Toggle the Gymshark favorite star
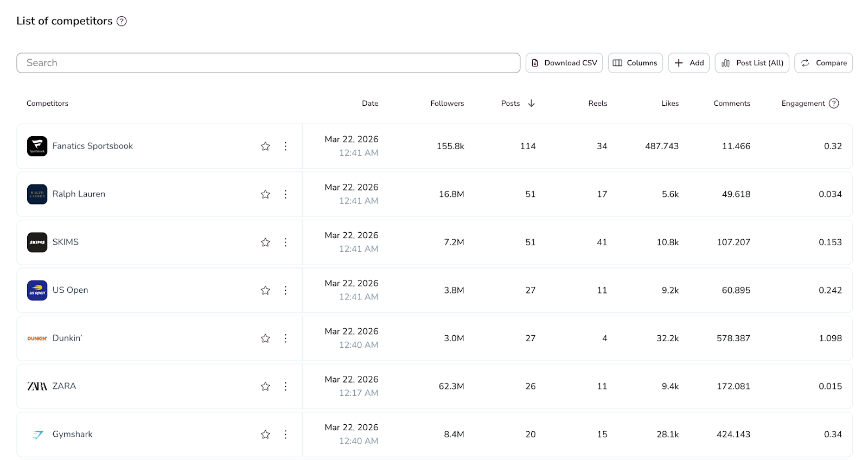The image size is (868, 460). click(265, 435)
